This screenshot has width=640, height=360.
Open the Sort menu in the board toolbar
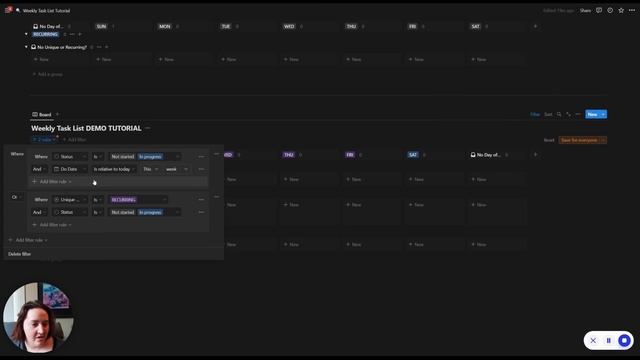(548, 114)
